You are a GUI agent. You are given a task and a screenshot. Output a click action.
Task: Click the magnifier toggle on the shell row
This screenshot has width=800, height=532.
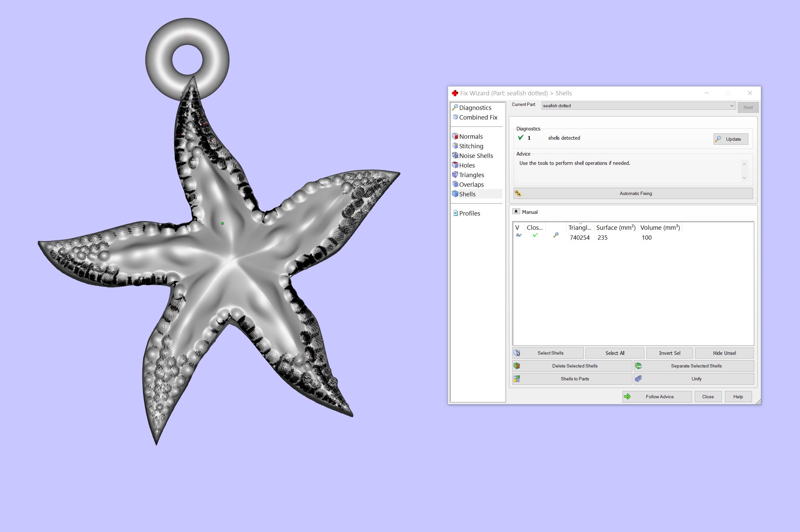[556, 235]
